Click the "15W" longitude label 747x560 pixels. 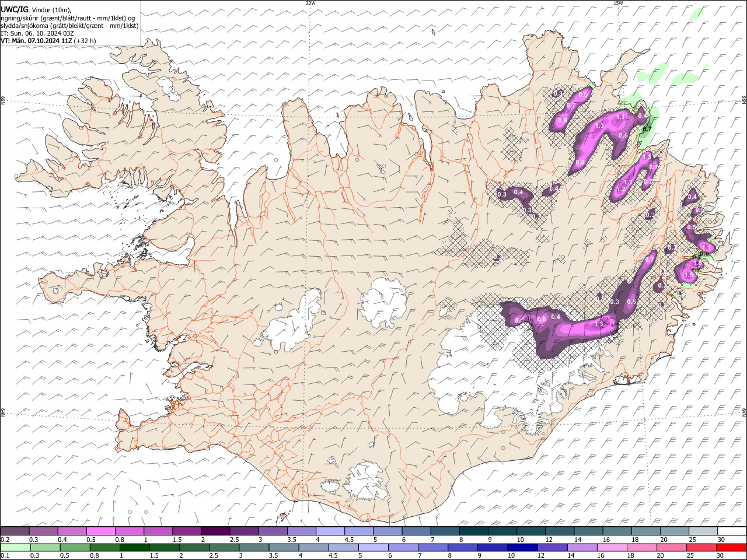coord(618,3)
